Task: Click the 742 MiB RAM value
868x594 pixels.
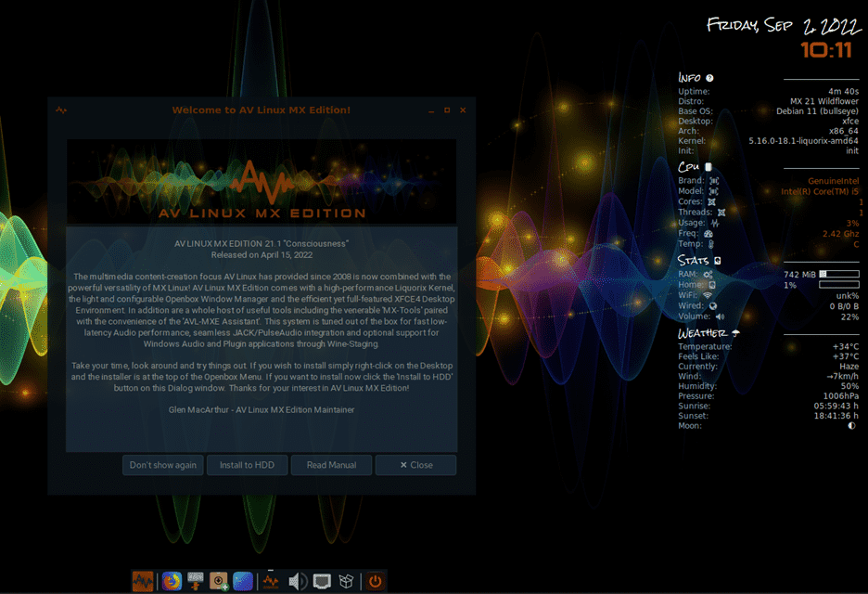Action: point(799,275)
